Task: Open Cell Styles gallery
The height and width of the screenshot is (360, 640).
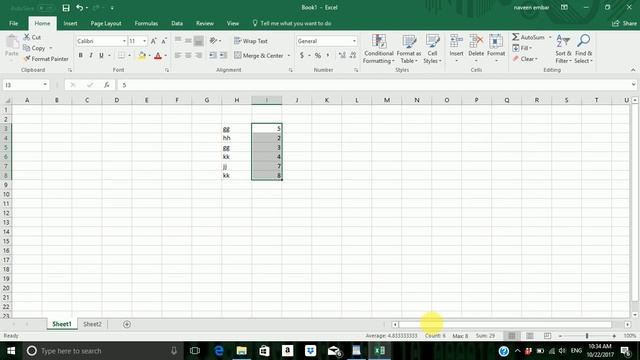Action: (432, 49)
